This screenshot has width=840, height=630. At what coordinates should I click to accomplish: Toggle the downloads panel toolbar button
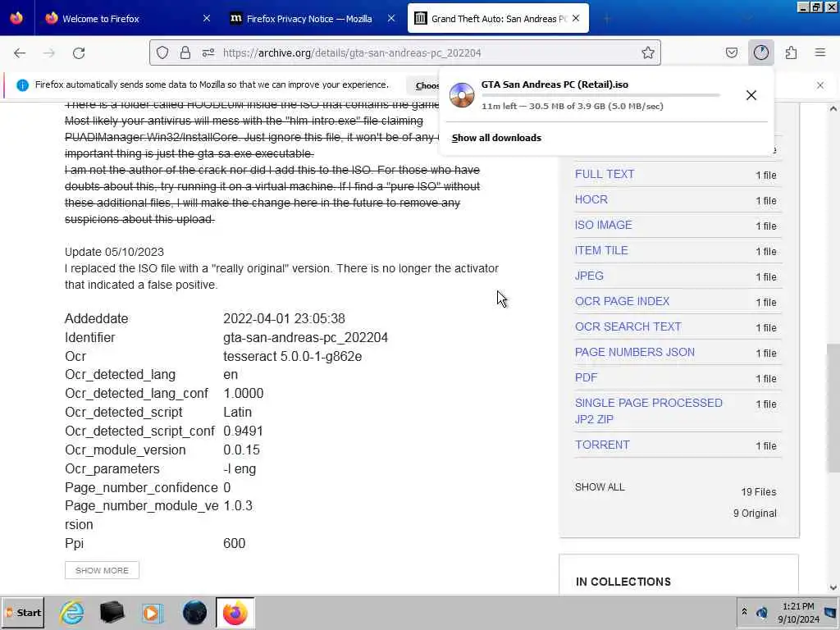tap(760, 52)
